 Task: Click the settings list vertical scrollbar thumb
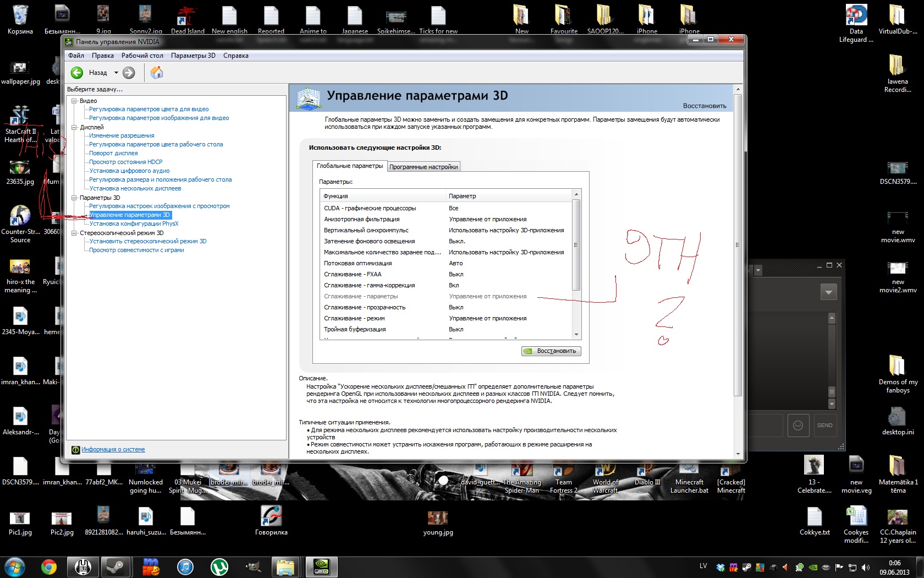[576, 245]
